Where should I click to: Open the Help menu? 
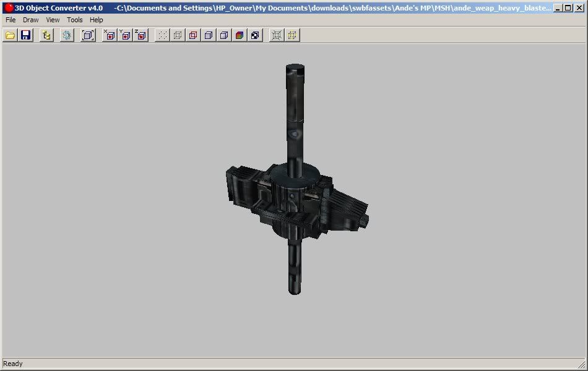[97, 20]
